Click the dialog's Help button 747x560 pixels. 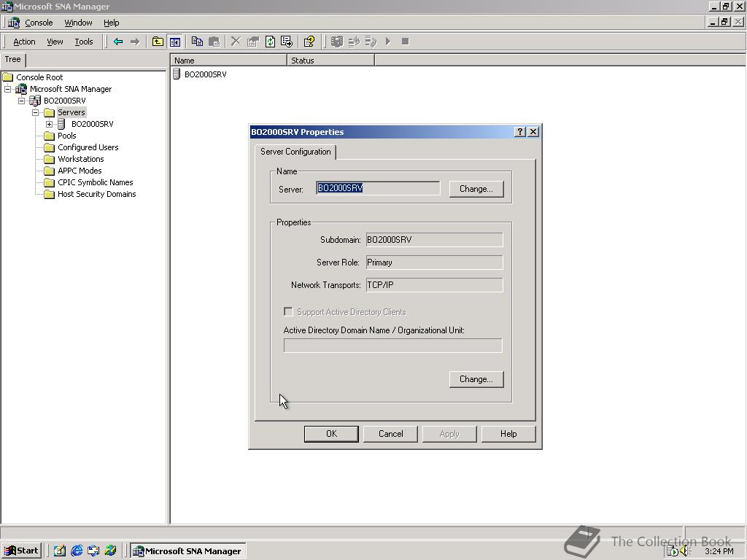pos(508,434)
